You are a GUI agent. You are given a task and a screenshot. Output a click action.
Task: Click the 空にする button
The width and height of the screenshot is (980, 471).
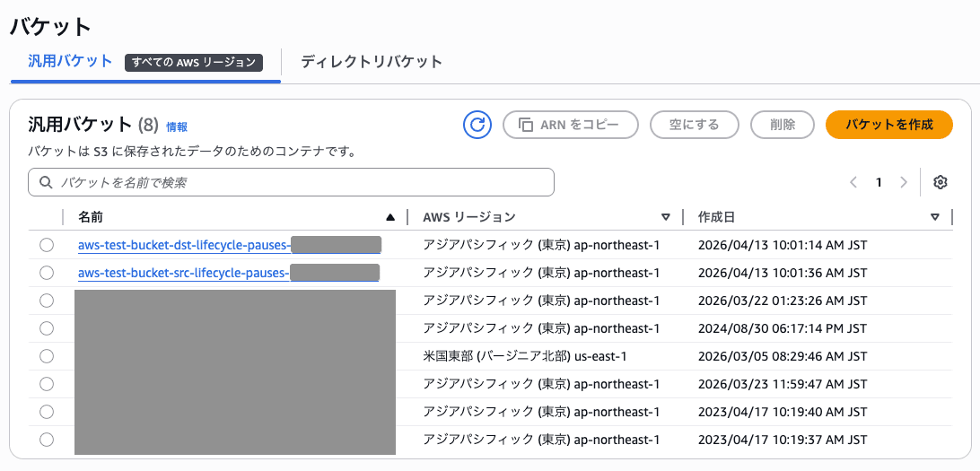(x=695, y=125)
